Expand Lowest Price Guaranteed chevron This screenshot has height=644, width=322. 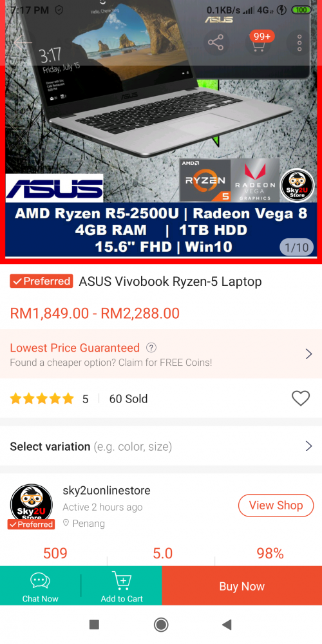309,354
